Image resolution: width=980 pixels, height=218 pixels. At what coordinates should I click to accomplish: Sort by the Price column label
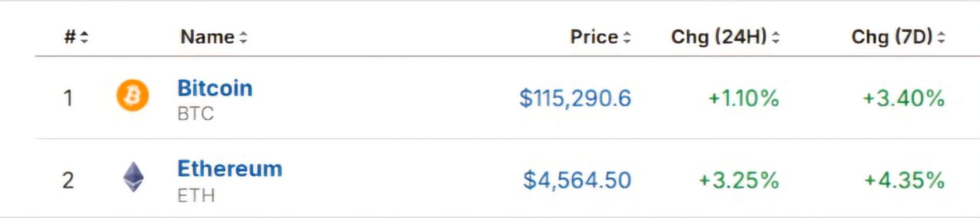coord(594,37)
